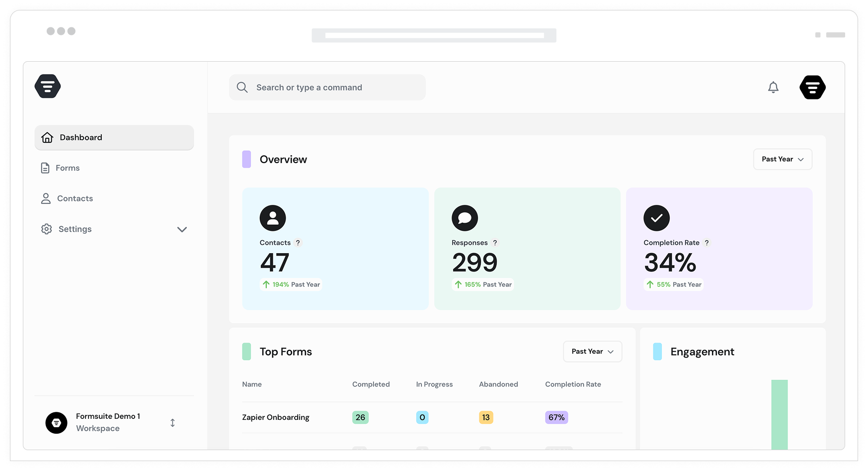Click the Contacts card person icon
Image resolution: width=868 pixels, height=471 pixels.
click(x=273, y=218)
